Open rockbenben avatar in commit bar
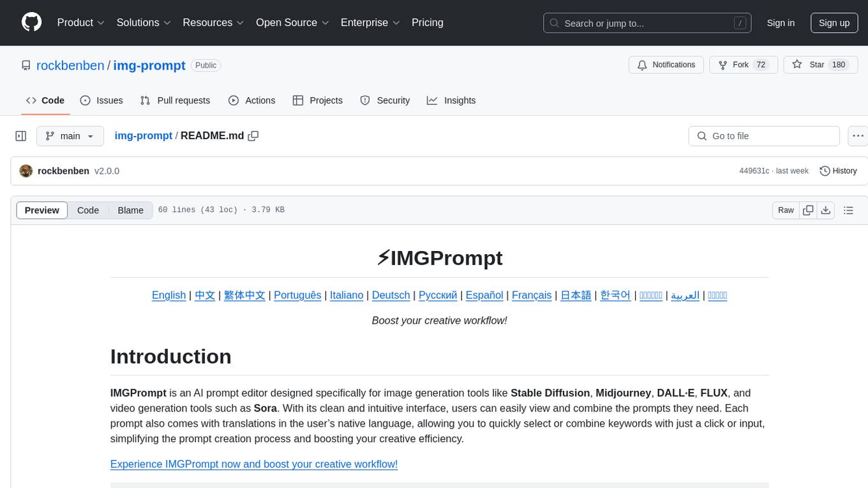Image resolution: width=868 pixels, height=488 pixels. pyautogui.click(x=26, y=171)
